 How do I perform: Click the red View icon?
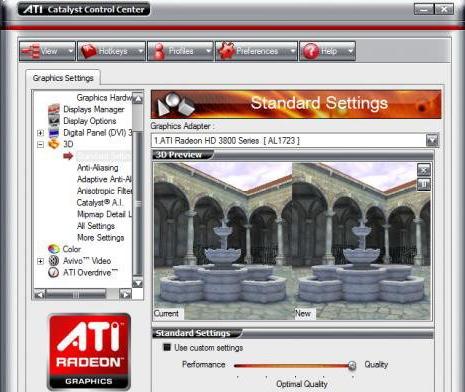click(x=30, y=51)
